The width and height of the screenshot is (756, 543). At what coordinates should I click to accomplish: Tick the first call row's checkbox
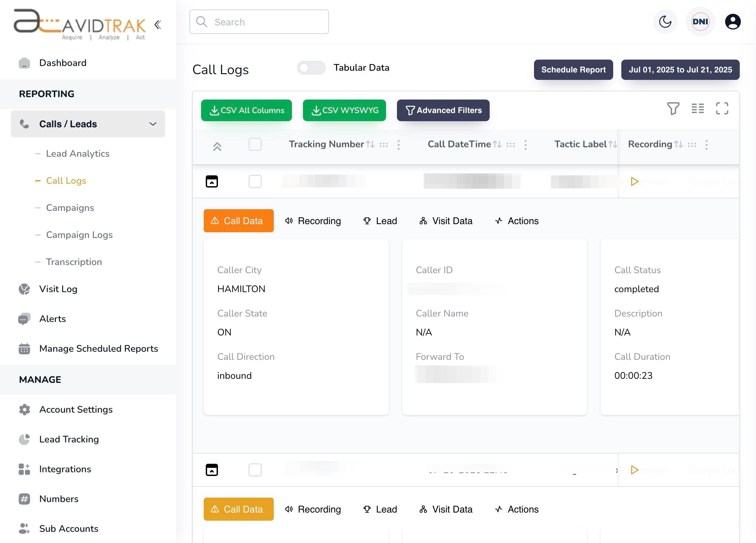click(255, 181)
